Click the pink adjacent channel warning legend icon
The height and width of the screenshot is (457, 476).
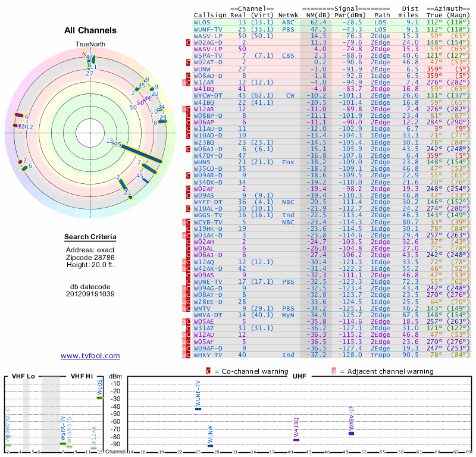tap(334, 371)
